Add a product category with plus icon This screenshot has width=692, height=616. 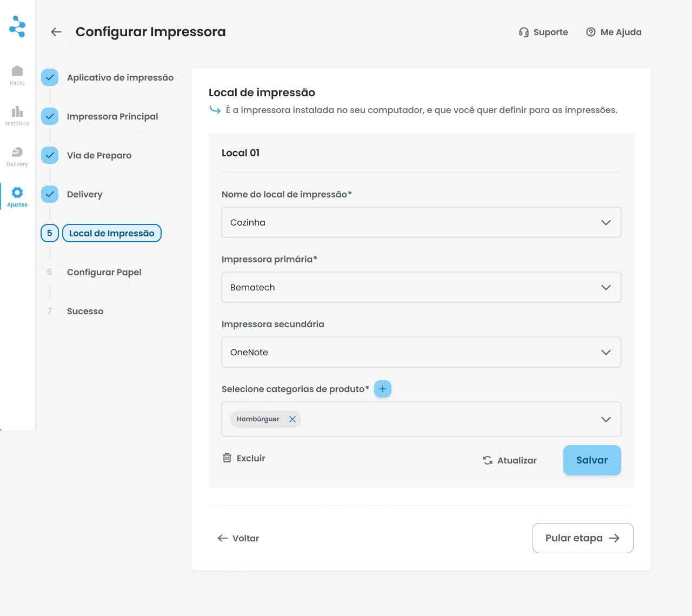(382, 389)
